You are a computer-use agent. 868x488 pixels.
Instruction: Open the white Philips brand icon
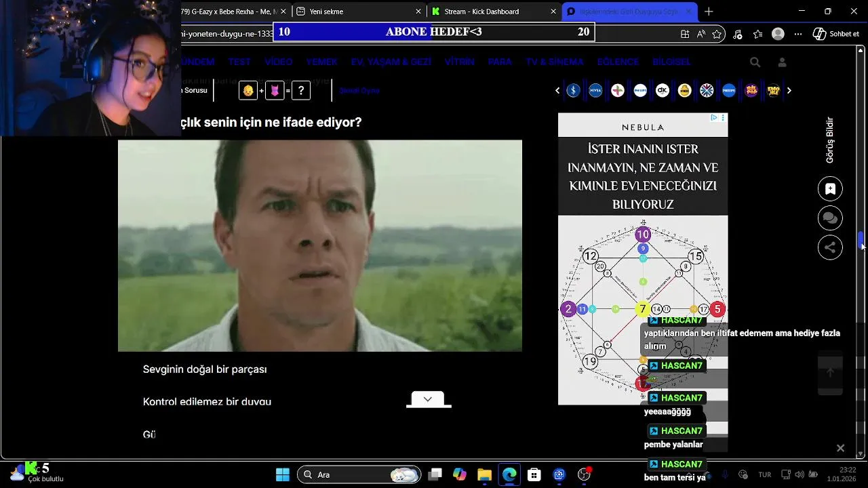coord(640,90)
